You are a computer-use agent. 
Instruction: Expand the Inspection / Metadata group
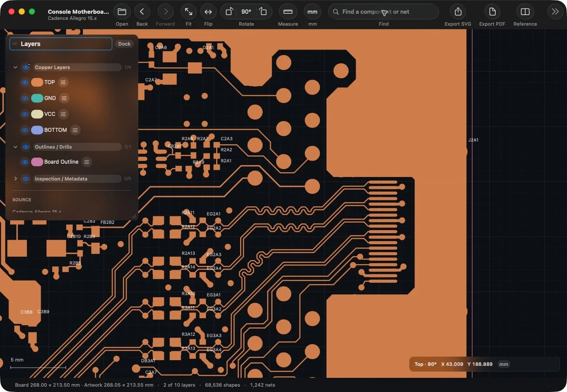(16, 179)
